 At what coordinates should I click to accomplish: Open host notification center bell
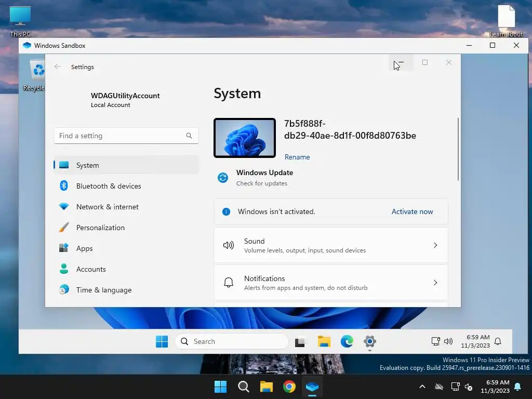(x=518, y=387)
